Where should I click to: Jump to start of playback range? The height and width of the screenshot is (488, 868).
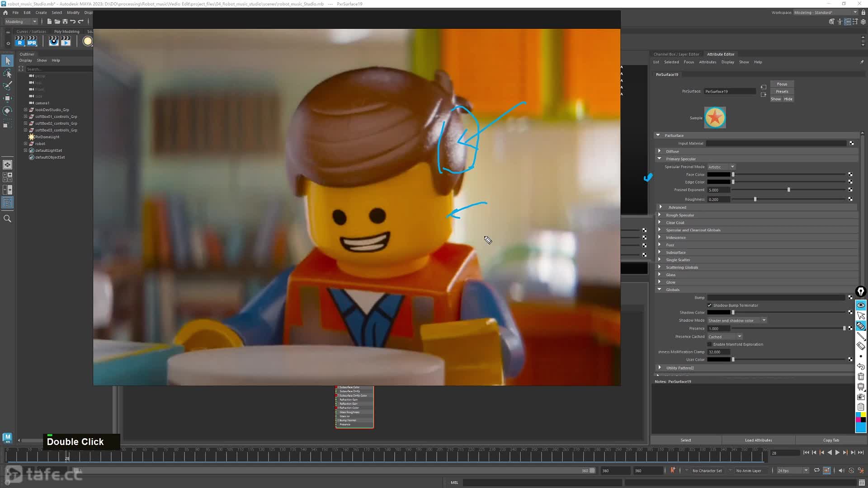click(806, 453)
